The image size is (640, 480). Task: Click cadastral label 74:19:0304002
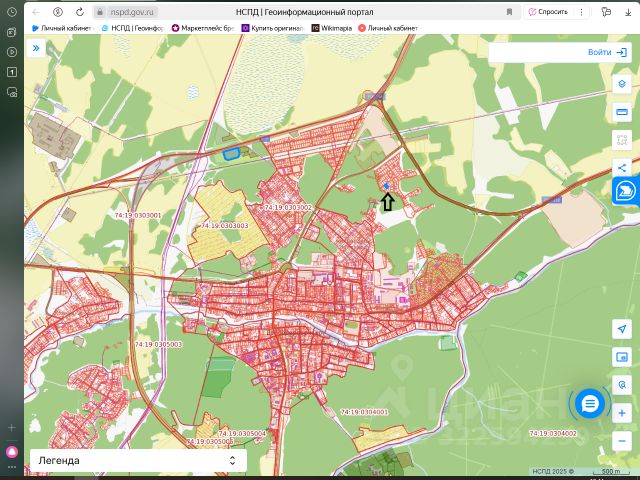click(553, 433)
